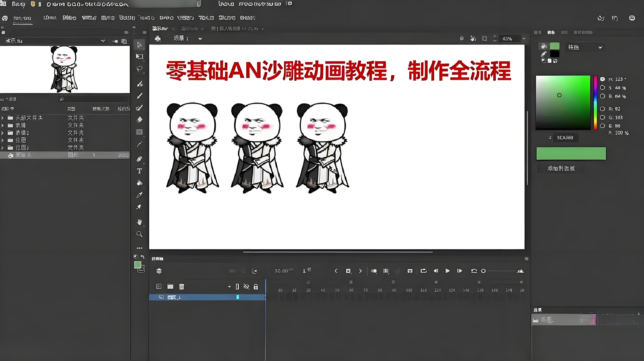
Task: Create a new layer folder in timeline
Action: coord(170,286)
